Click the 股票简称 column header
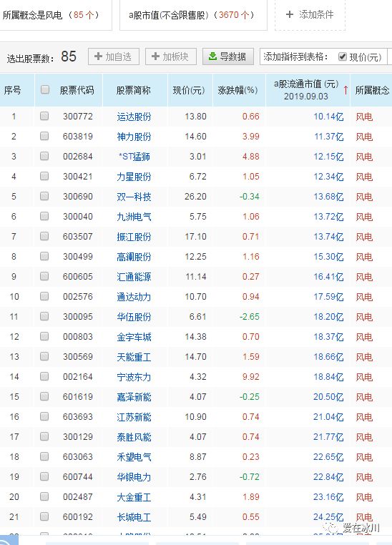392x545 pixels. click(134, 90)
